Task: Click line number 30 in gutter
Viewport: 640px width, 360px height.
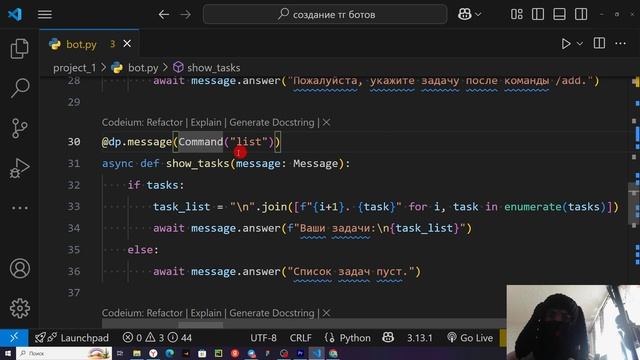Action: click(74, 142)
